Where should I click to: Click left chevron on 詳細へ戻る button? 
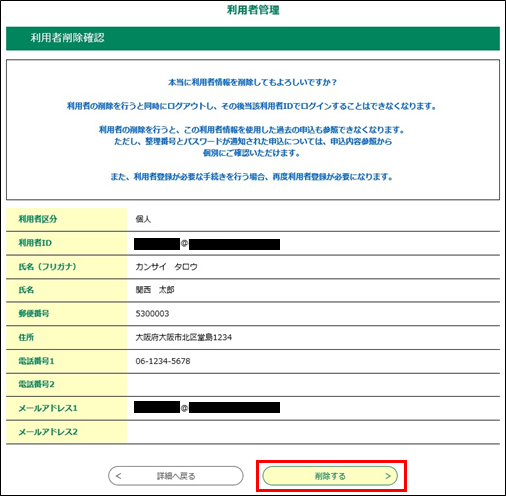click(118, 476)
